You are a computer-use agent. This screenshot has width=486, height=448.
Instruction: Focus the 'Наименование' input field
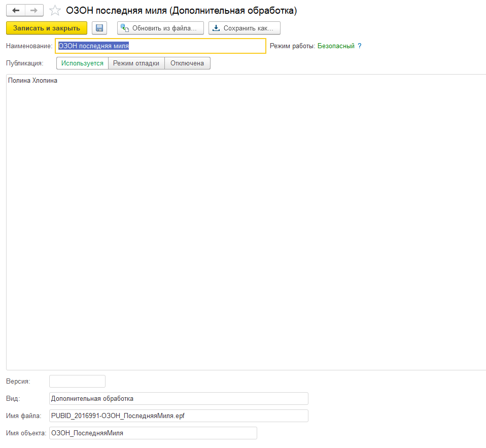click(x=160, y=46)
